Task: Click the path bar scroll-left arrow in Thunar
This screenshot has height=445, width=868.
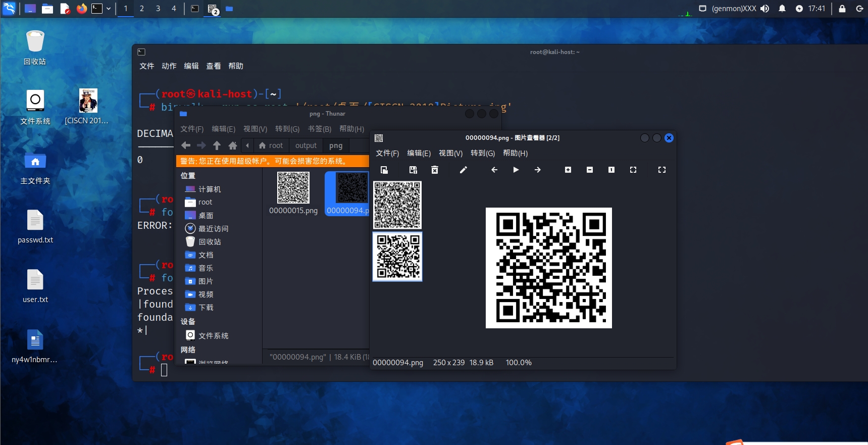Action: click(247, 145)
